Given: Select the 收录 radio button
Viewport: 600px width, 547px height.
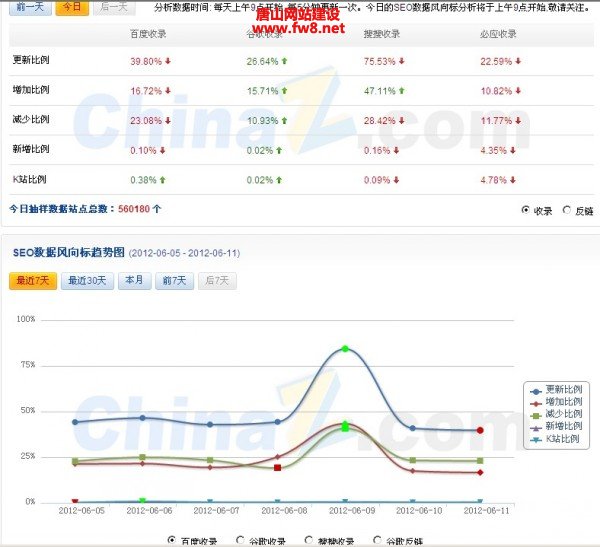Looking at the screenshot, I should 525,210.
